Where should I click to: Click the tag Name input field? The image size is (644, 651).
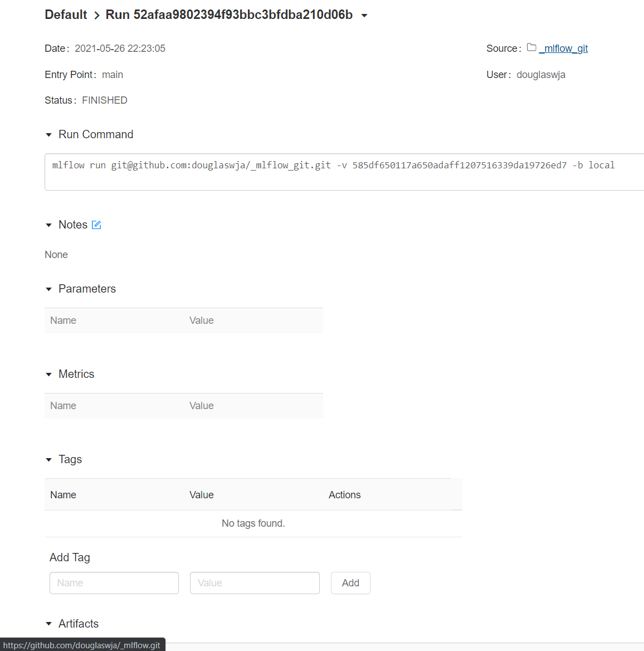(x=114, y=582)
